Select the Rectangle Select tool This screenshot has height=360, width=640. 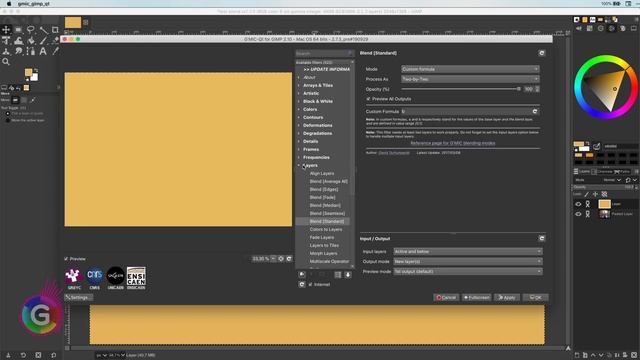click(18, 30)
